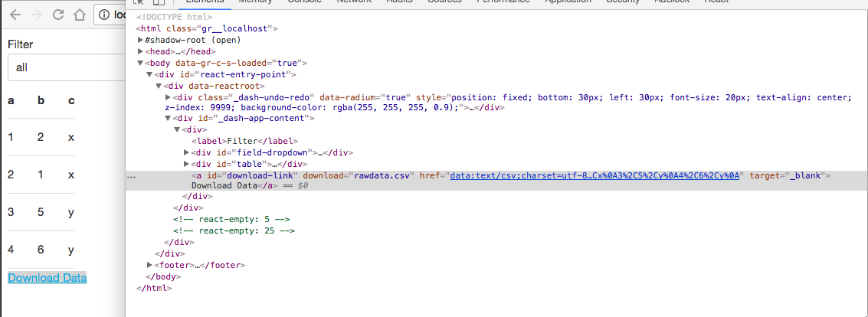Expand the _dash-undo-redo div
The height and width of the screenshot is (317, 868).
(x=169, y=96)
